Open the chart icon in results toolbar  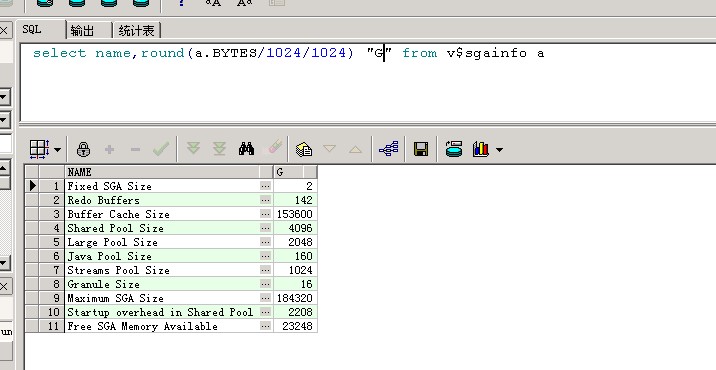(x=481, y=149)
